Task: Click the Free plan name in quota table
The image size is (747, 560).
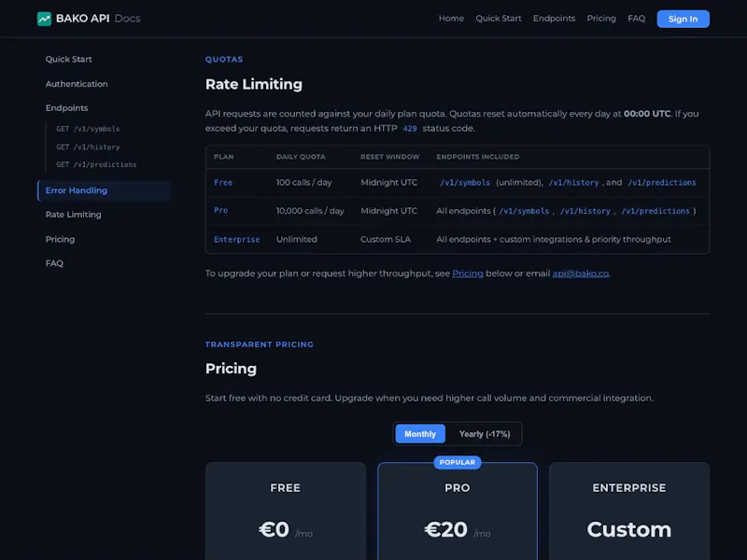Action: pyautogui.click(x=223, y=182)
